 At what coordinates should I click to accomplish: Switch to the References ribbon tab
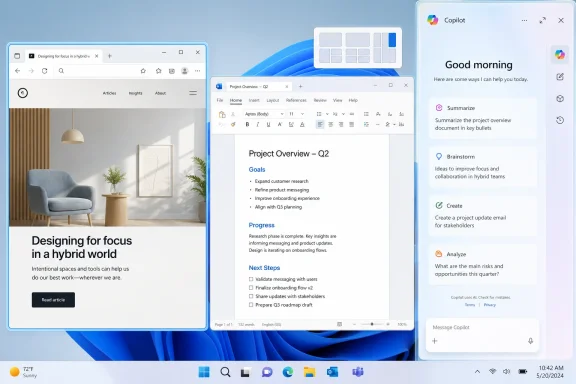click(x=296, y=100)
